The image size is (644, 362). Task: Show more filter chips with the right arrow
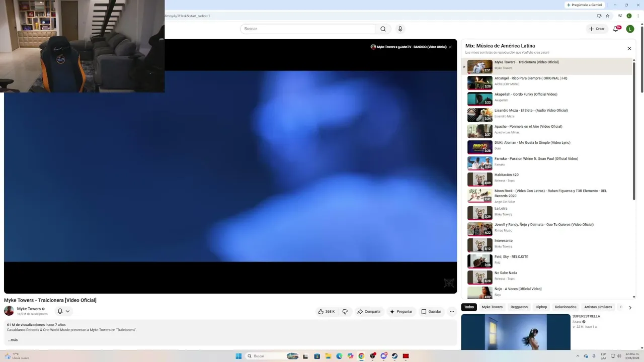(630, 307)
